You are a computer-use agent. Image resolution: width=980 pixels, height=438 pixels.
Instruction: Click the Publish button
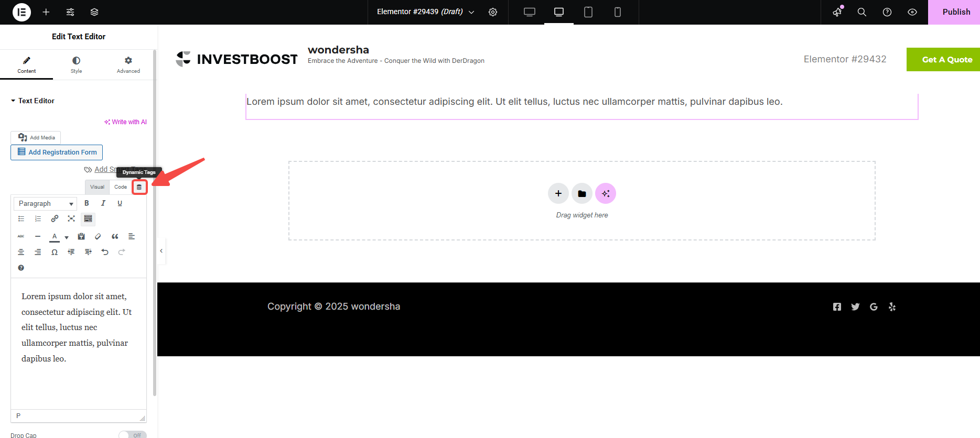[955, 12]
